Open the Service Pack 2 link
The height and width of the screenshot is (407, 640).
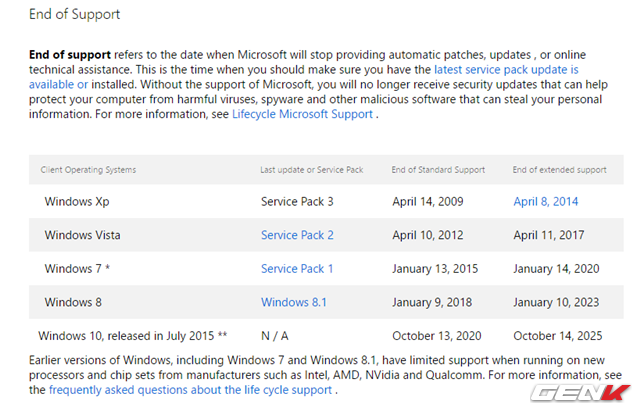pyautogui.click(x=297, y=235)
